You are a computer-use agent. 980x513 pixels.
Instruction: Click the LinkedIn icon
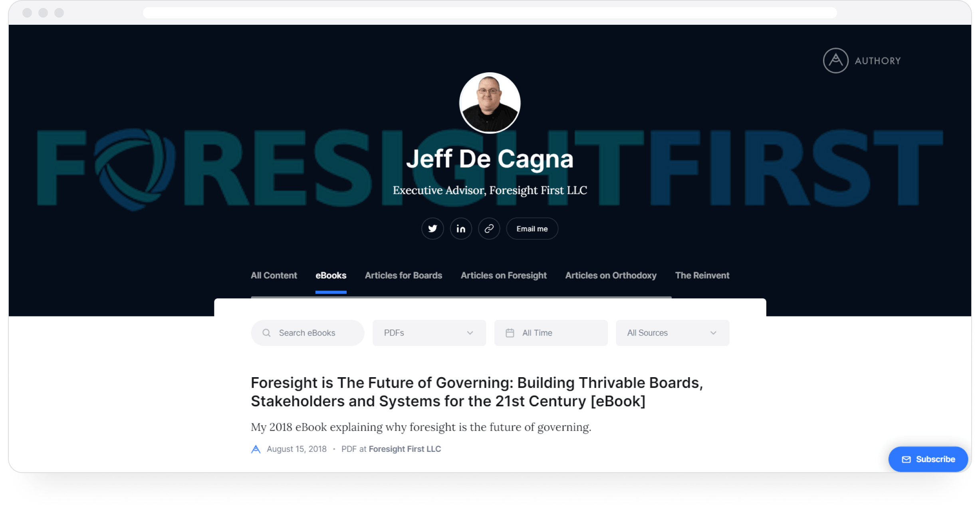click(x=462, y=228)
